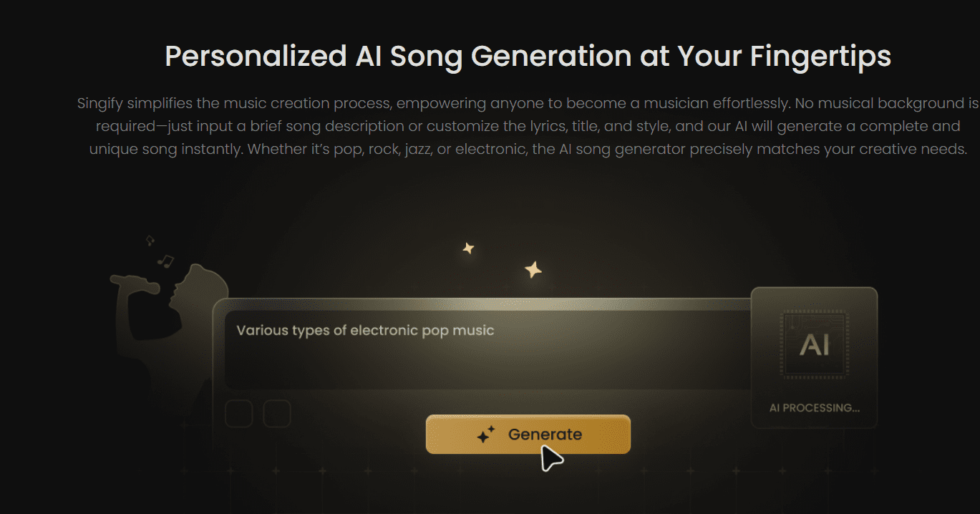This screenshot has height=514, width=980.
Task: Click the larger sparkle star icon
Action: (x=533, y=270)
